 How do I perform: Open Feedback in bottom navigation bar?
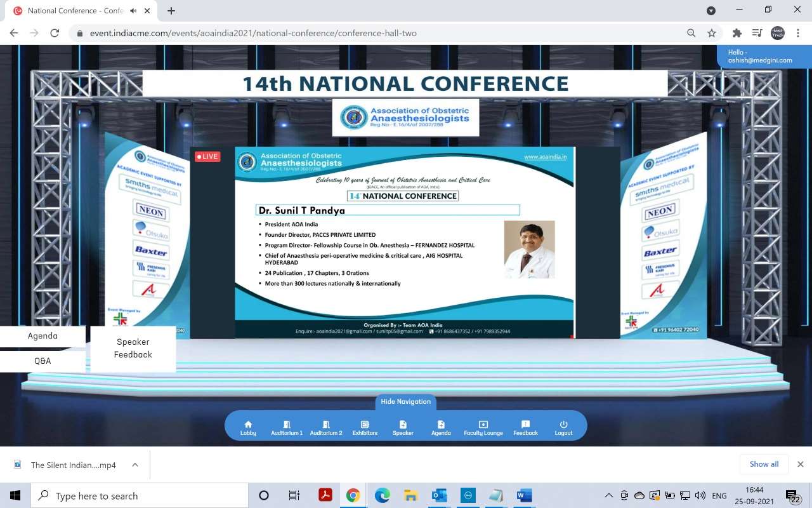point(525,428)
